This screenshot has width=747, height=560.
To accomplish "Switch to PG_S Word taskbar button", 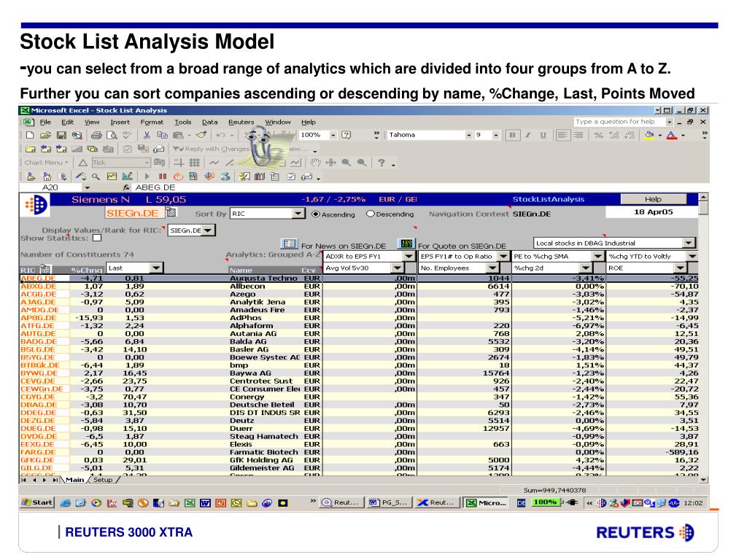I will click(390, 502).
